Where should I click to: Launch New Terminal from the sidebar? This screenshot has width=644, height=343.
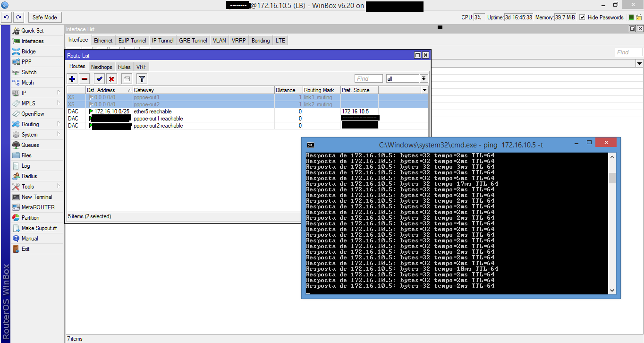click(x=37, y=197)
